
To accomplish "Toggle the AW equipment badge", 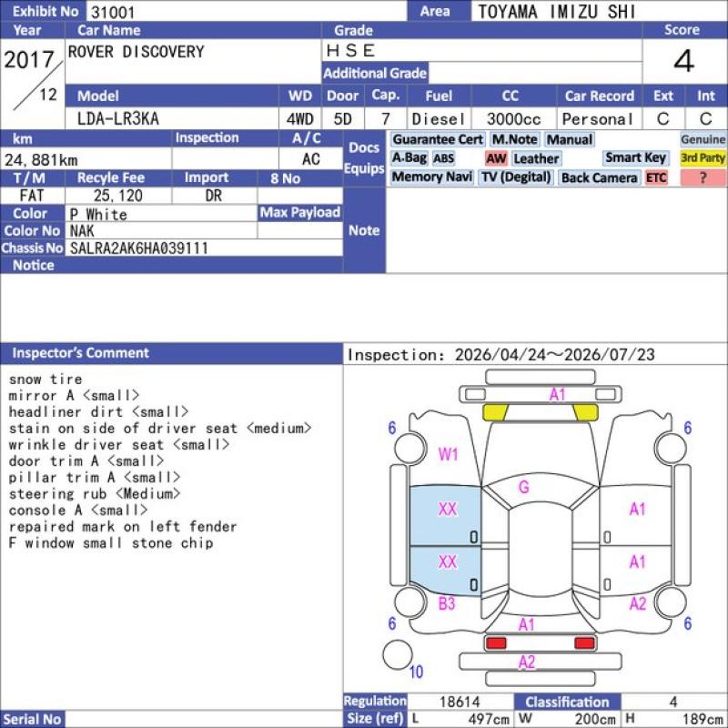I will click(496, 158).
